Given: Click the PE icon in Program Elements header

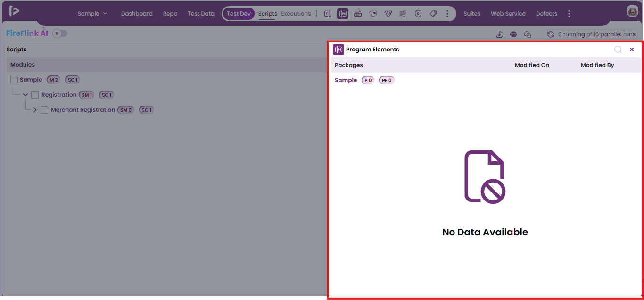Looking at the screenshot, I should (339, 50).
